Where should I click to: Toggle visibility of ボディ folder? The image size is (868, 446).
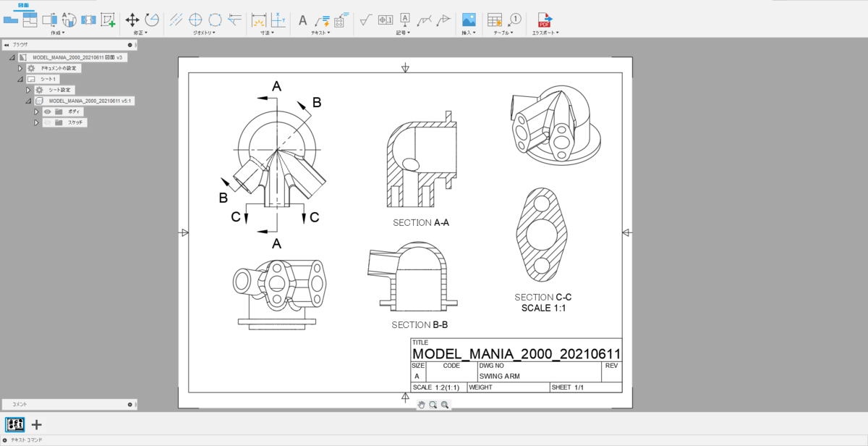tap(48, 111)
